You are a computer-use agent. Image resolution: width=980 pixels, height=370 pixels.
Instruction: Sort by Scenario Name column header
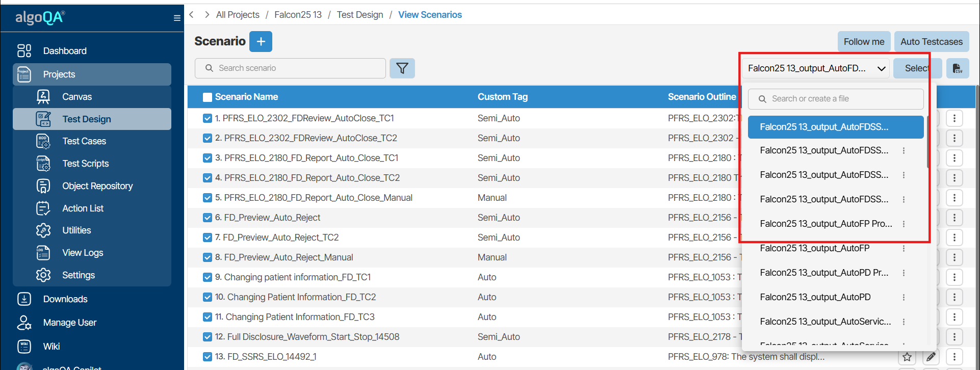pos(246,97)
